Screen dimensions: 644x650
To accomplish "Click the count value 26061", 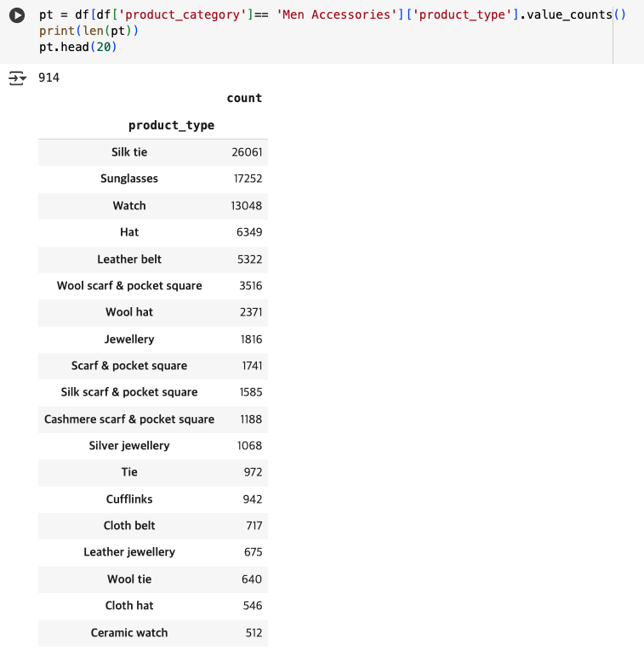I will pos(247,152).
